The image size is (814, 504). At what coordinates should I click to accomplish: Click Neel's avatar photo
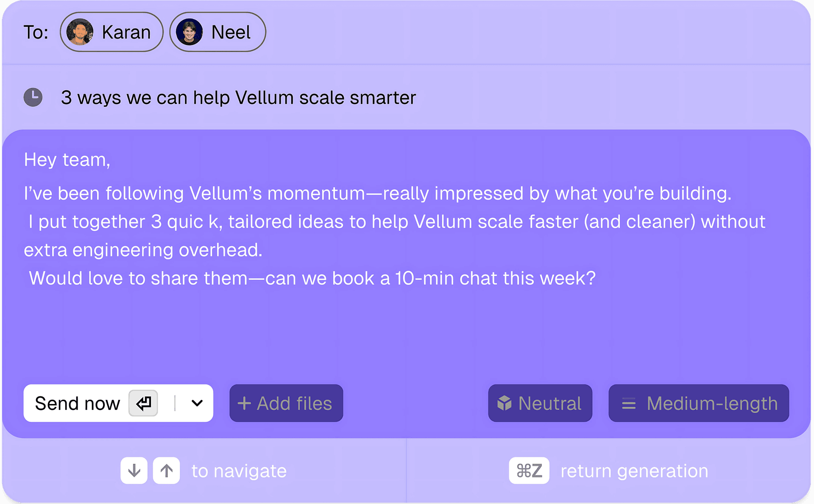pos(189,32)
